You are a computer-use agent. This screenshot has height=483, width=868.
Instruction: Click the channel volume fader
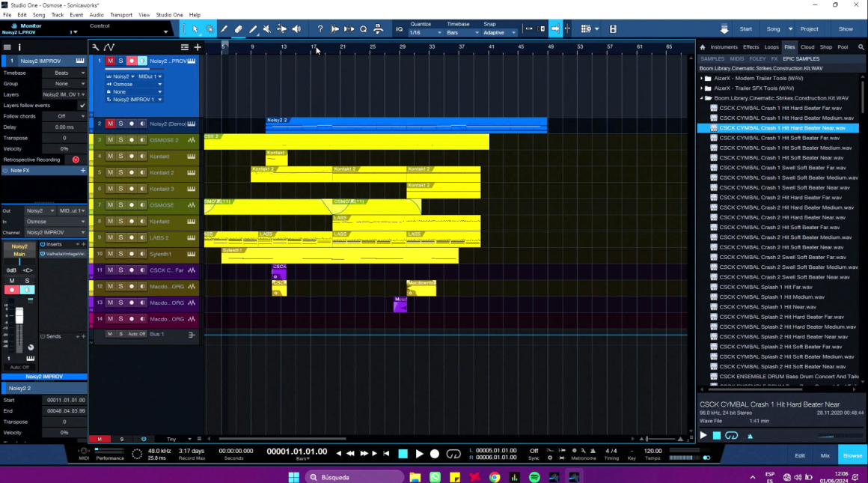tap(19, 317)
